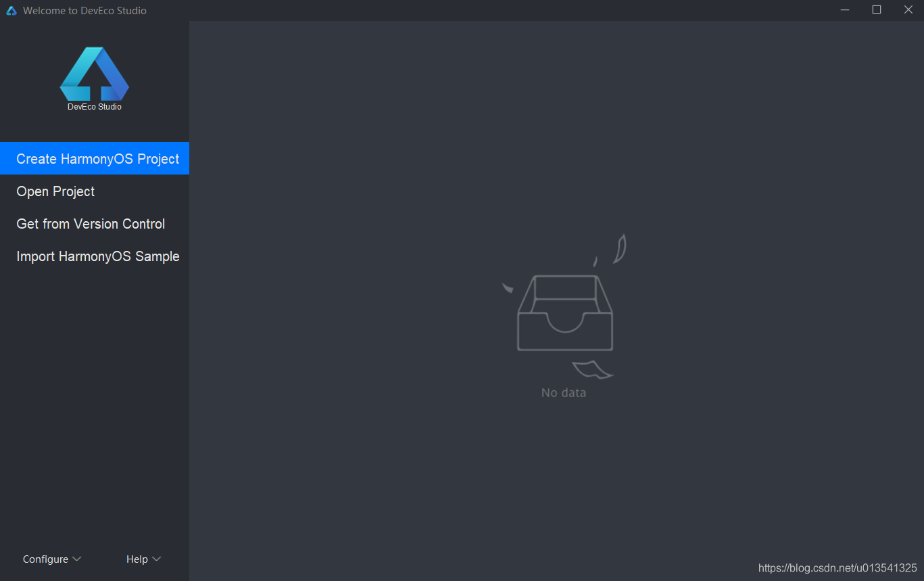The width and height of the screenshot is (924, 581).
Task: Click the 'No data' text
Action: pyautogui.click(x=564, y=392)
